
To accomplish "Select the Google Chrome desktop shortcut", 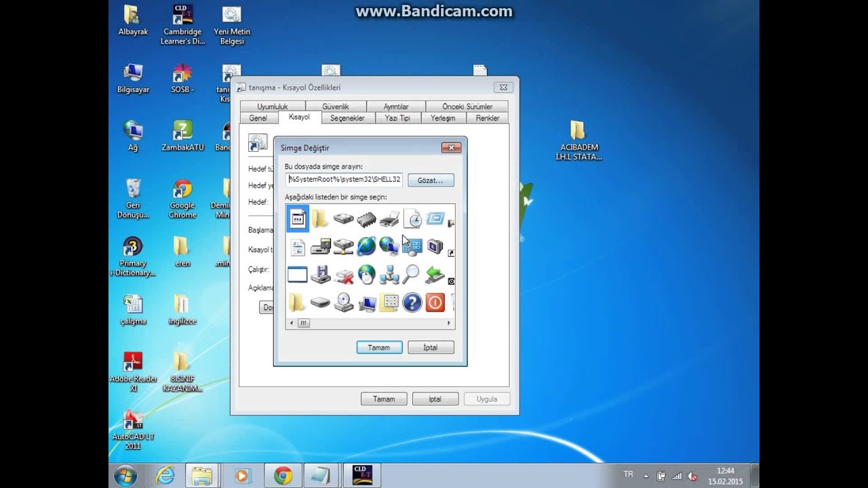I will click(182, 199).
